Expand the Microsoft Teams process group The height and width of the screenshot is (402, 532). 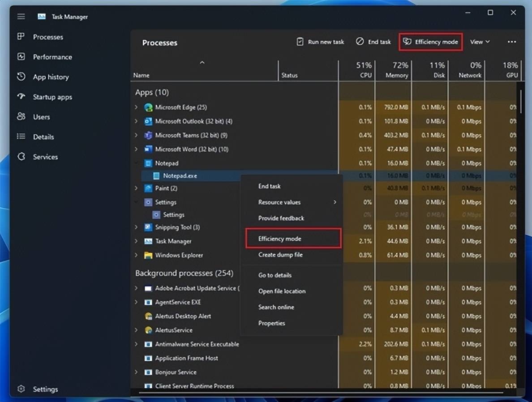click(x=137, y=135)
